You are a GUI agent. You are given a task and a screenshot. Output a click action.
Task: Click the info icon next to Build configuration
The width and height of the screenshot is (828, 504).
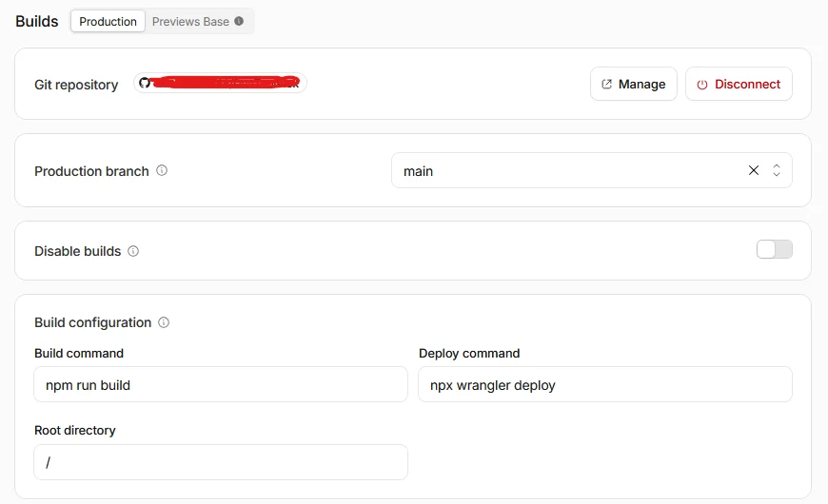click(164, 322)
